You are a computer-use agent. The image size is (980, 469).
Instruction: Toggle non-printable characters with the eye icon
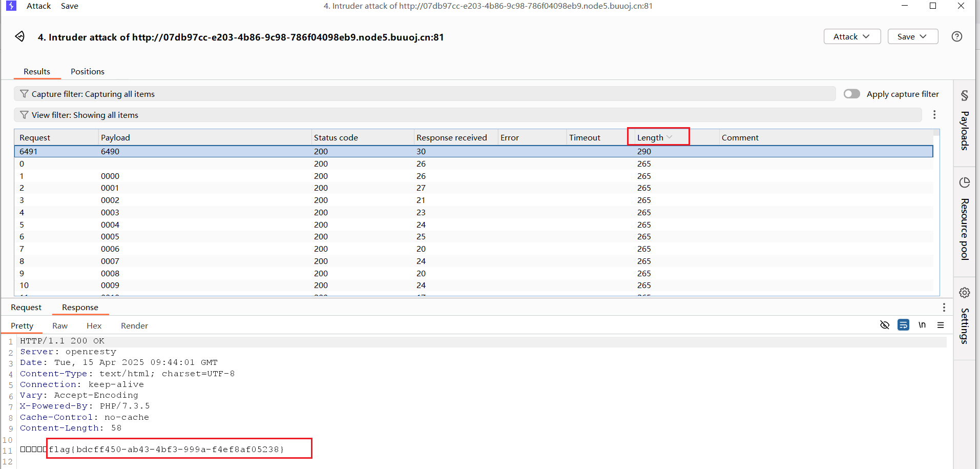point(885,325)
